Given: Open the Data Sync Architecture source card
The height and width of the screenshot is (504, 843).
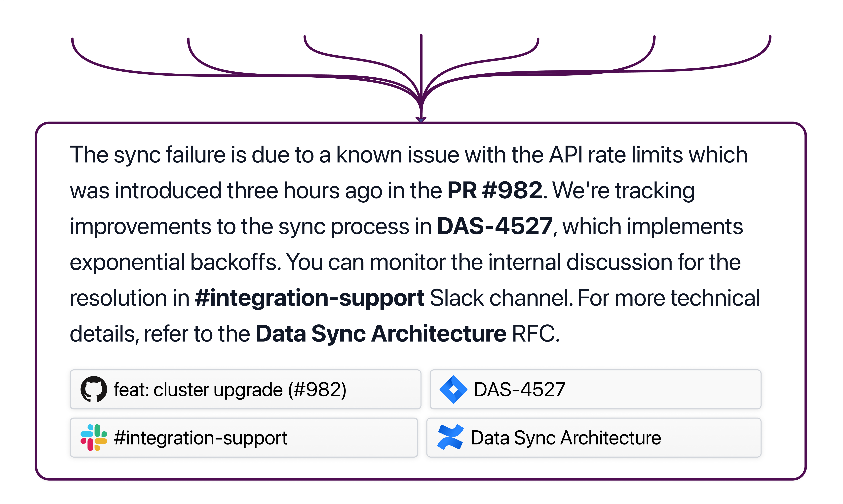Looking at the screenshot, I should (x=593, y=437).
